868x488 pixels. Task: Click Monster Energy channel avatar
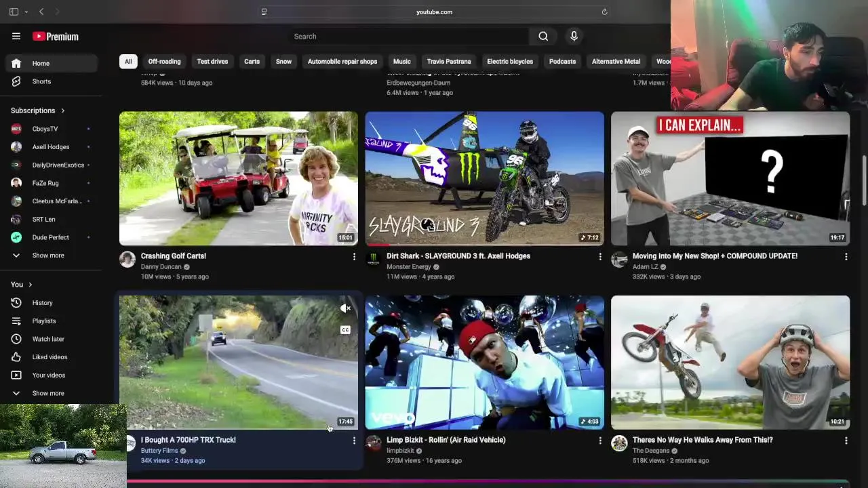point(373,260)
